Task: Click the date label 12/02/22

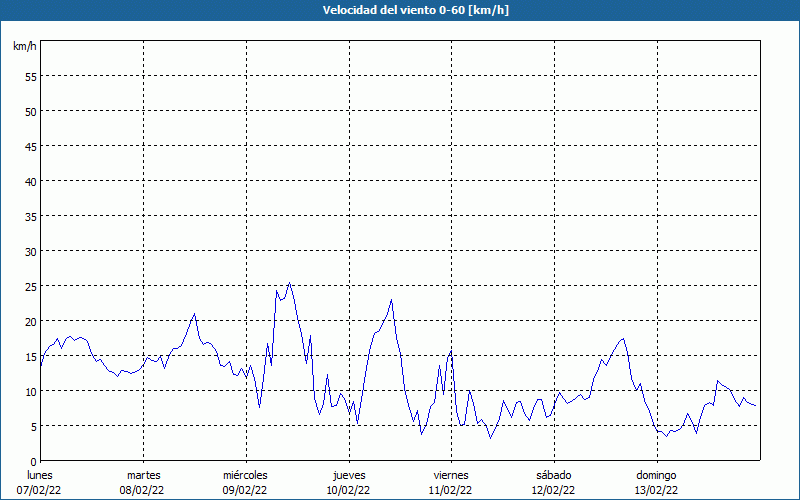Action: tap(554, 490)
